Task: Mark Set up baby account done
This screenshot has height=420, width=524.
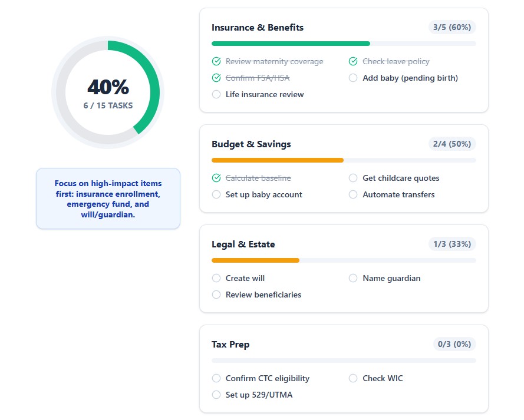Action: point(216,194)
